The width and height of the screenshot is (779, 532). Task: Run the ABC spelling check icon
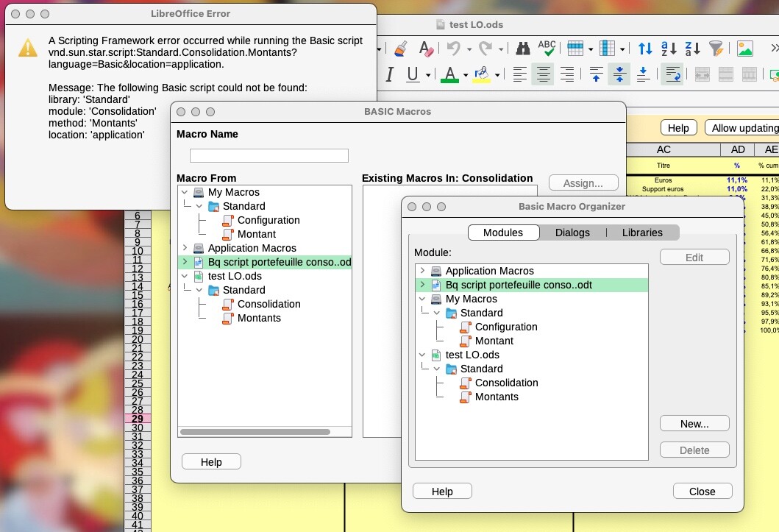(547, 48)
